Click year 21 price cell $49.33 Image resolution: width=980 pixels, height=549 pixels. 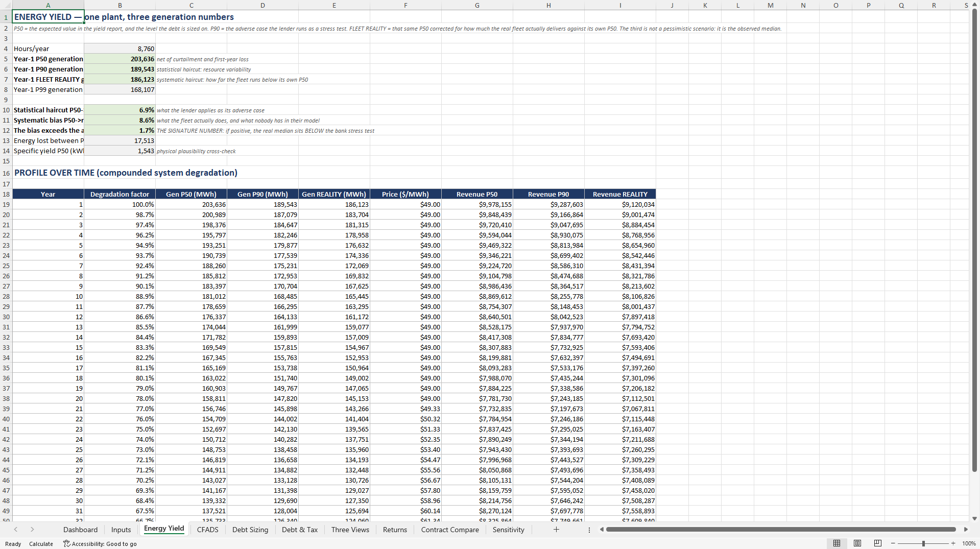click(405, 409)
